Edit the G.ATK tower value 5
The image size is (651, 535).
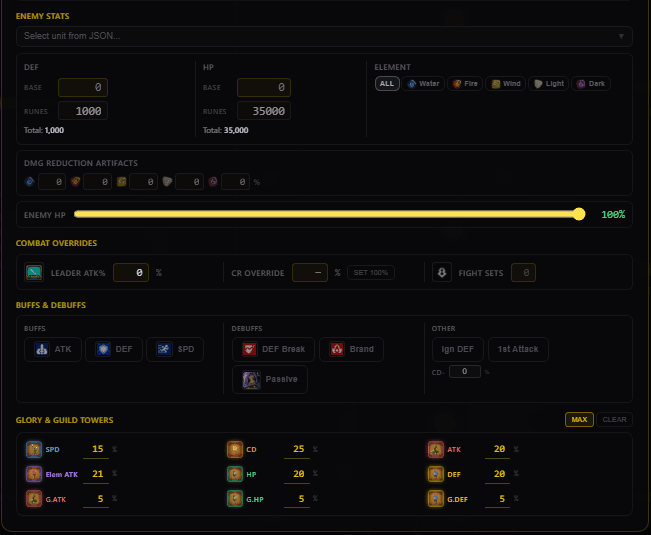pos(96,499)
